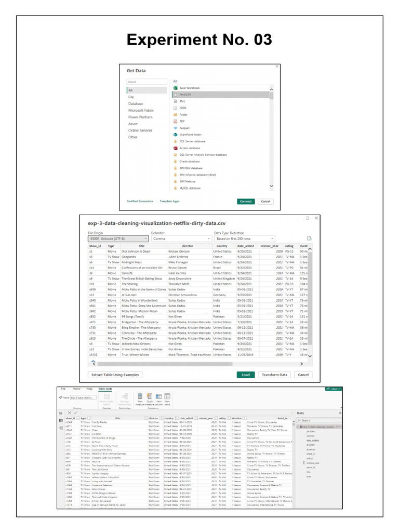Select Azure category in Get Data
This screenshot has height=532, width=399.
click(x=132, y=124)
